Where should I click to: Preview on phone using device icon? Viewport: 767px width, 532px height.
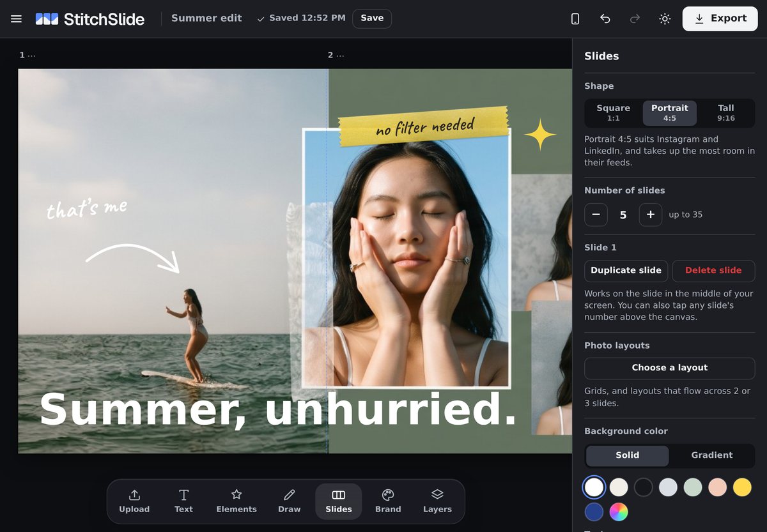[575, 19]
